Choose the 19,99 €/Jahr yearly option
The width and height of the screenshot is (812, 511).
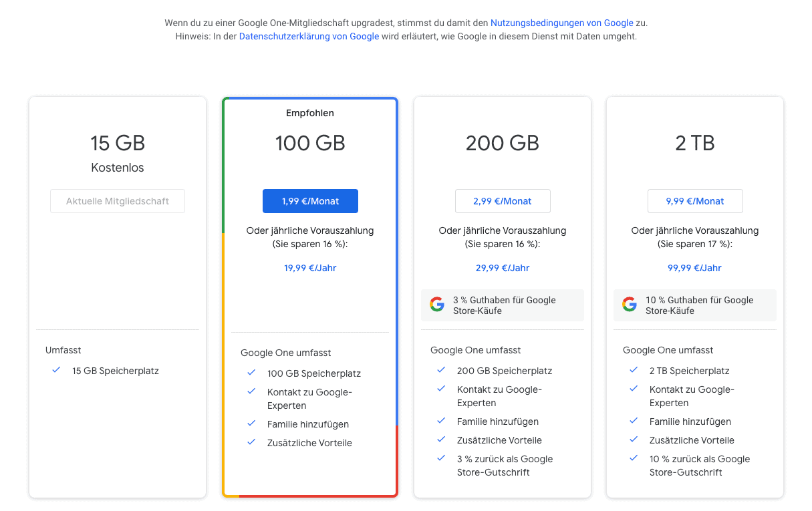(310, 267)
